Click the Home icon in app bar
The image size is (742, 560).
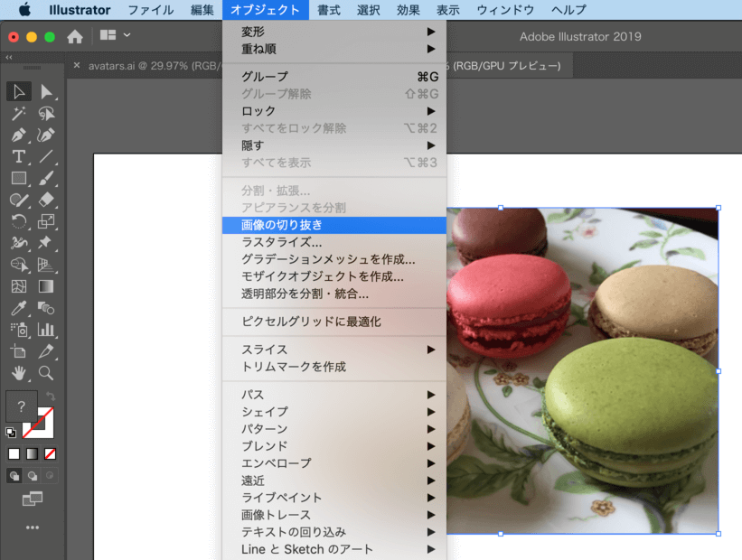[x=75, y=36]
